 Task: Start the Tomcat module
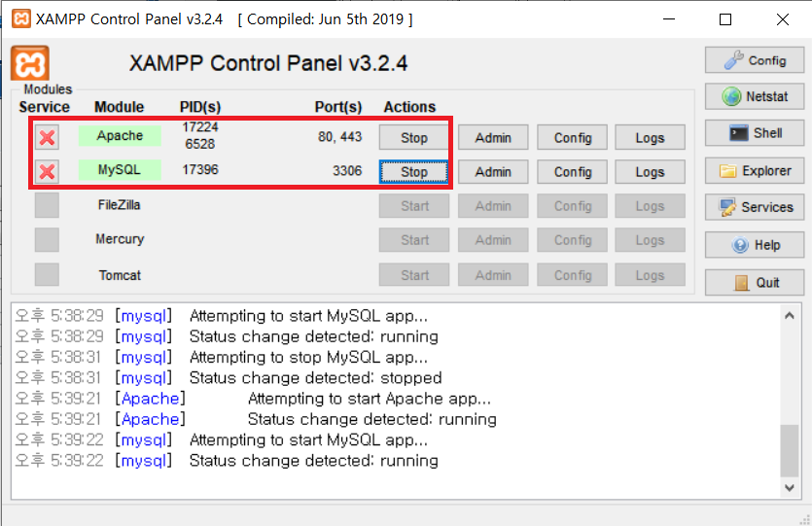pos(413,275)
